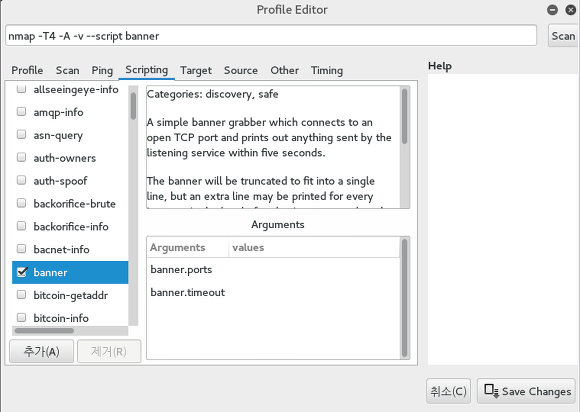Tick the asn-query script checkbox
Screen dimensions: 580x412
coord(21,134)
